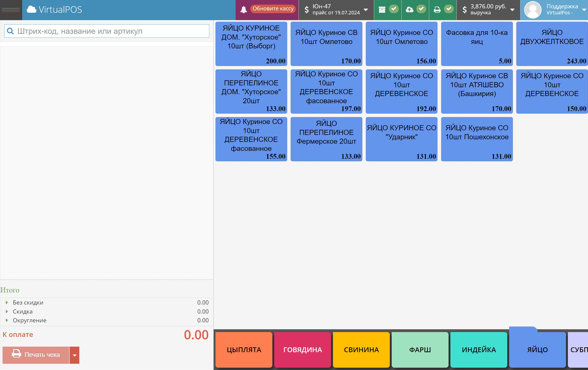588x370 pixels.
Task: Click the notification bell icon
Action: (x=244, y=9)
